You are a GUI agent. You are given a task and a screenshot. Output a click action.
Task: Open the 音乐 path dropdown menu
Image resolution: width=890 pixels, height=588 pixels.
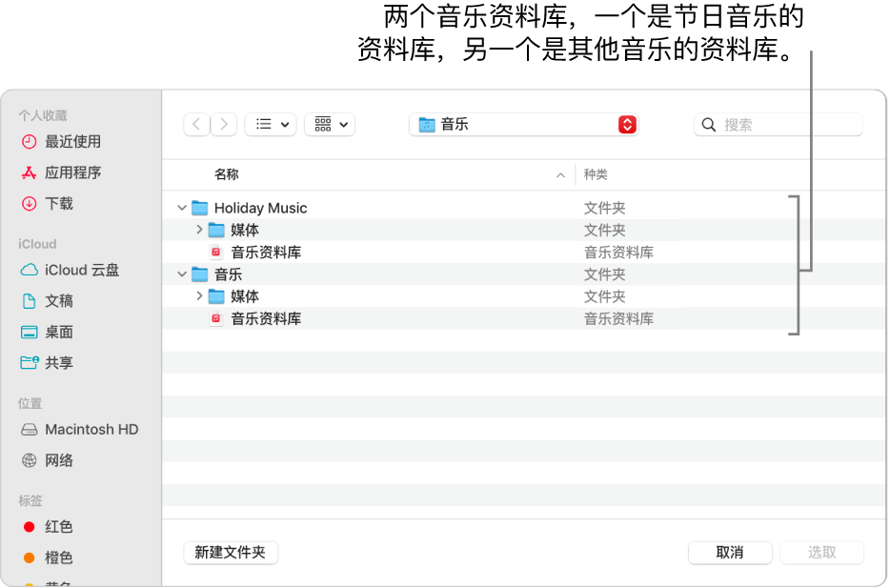(x=523, y=124)
